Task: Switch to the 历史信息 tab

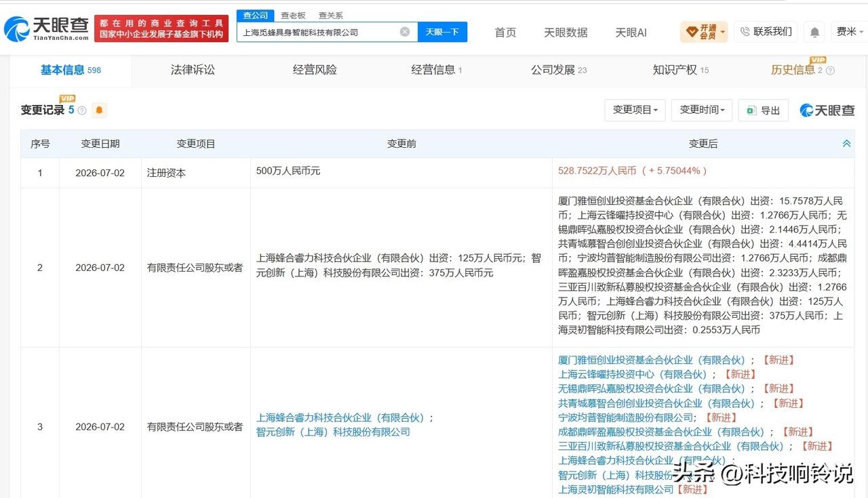Action: (793, 70)
